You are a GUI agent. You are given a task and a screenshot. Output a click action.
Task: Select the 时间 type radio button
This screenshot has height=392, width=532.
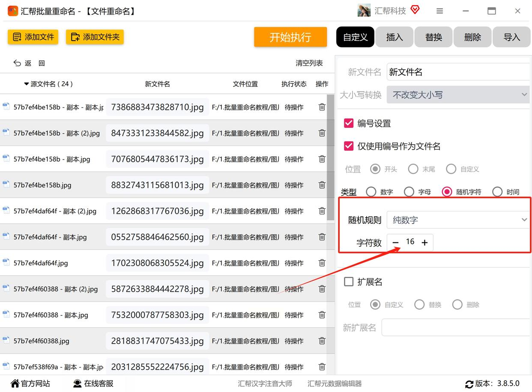[497, 192]
